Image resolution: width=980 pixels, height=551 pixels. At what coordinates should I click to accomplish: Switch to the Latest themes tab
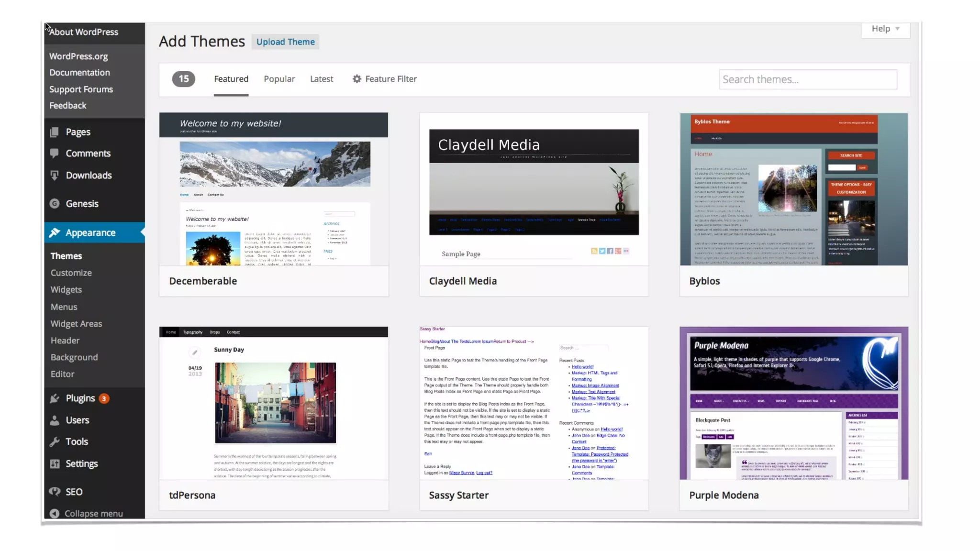coord(321,79)
